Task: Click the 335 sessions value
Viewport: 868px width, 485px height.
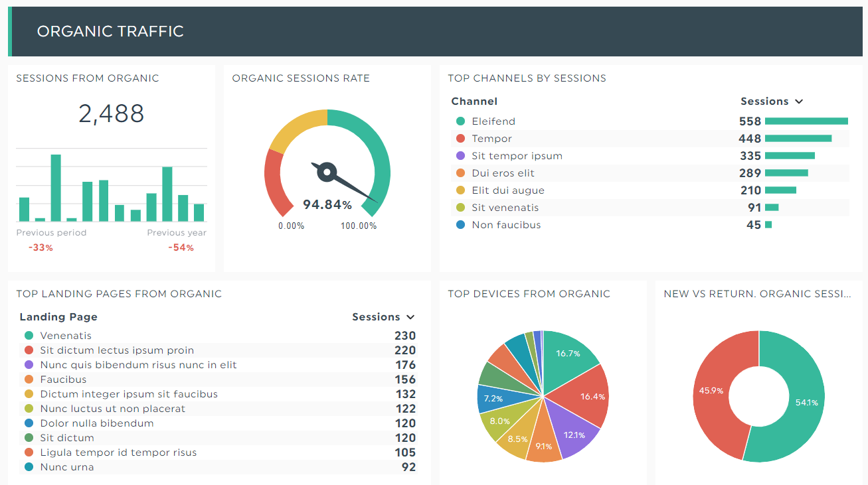Action: coord(750,156)
